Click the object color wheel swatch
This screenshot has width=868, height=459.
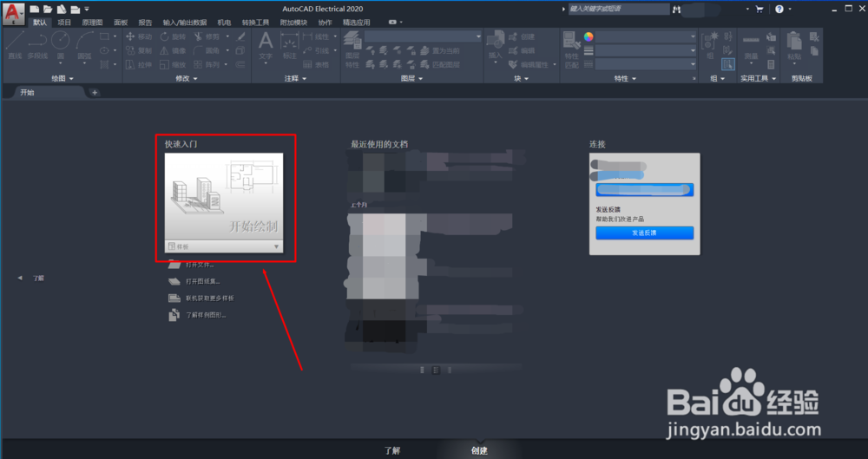point(589,36)
